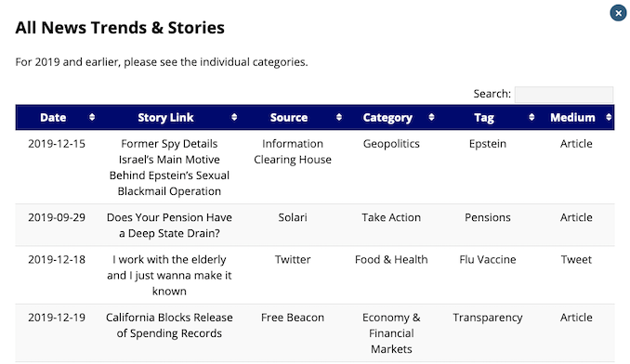Click the Tag column sort arrows
Screen dimensions: 630x364
(532, 117)
